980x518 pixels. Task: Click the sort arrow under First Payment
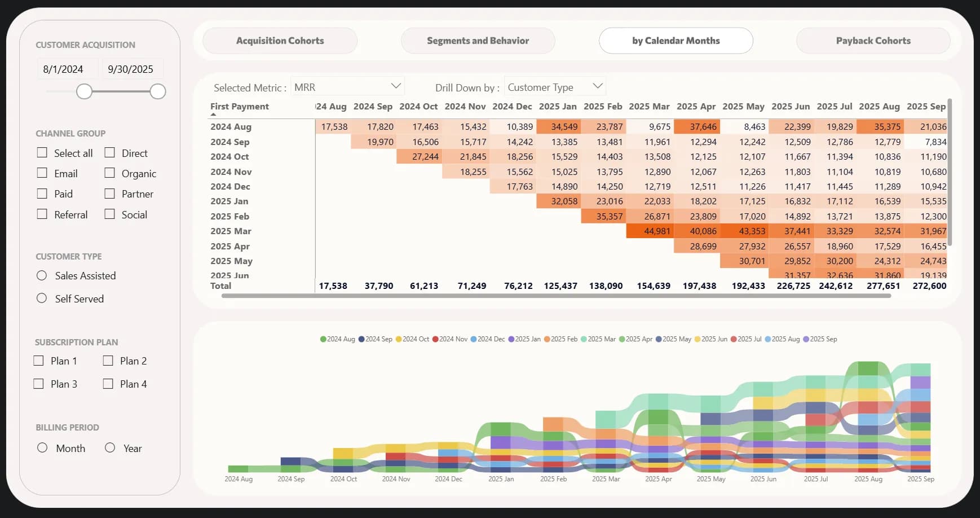213,115
